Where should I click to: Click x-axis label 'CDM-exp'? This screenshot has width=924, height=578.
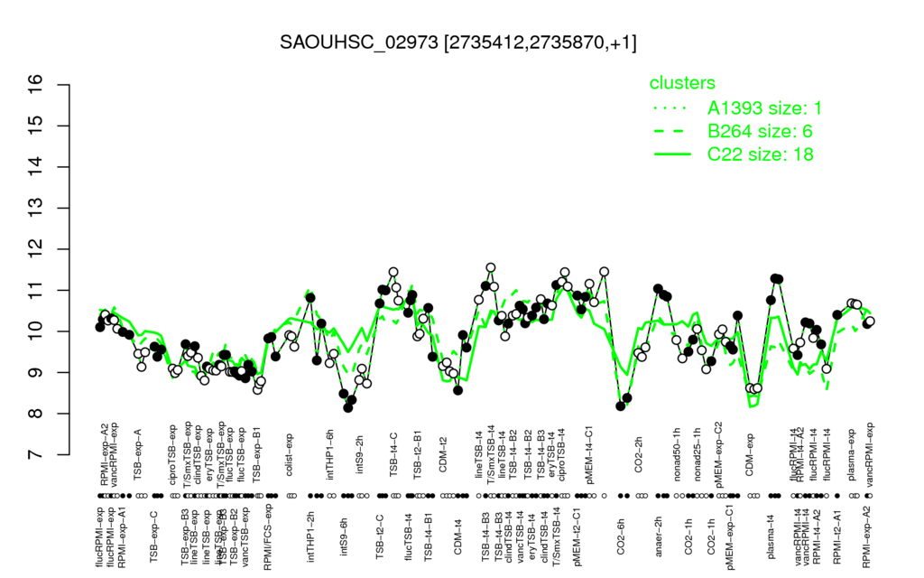click(750, 454)
